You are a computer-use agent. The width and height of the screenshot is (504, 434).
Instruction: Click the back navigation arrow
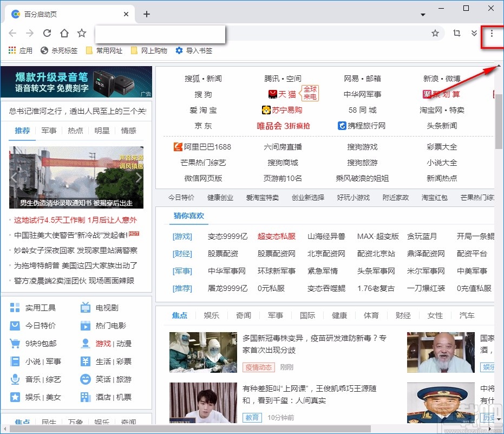[x=12, y=33]
